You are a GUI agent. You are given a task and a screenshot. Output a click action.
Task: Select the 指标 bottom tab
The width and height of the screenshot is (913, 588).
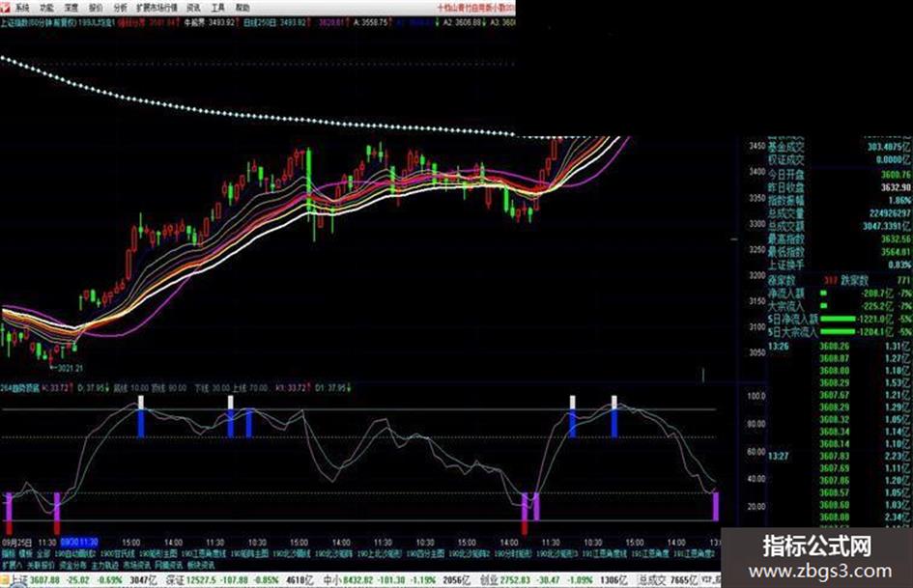tap(8, 554)
